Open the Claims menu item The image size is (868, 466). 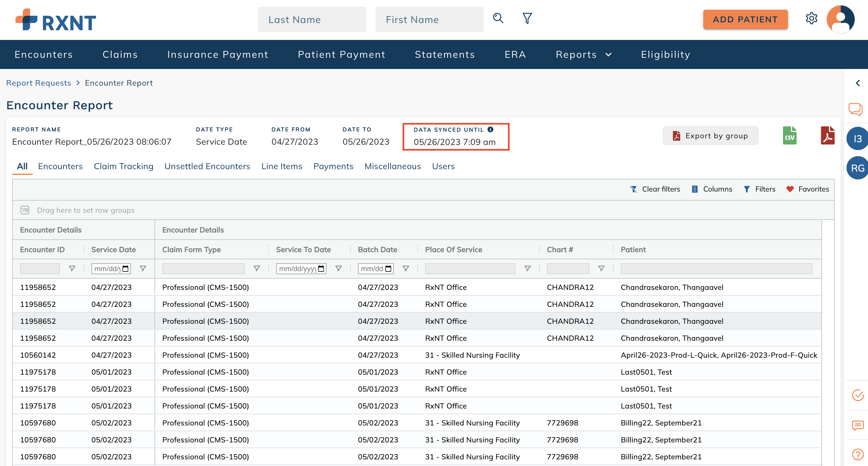pos(120,54)
